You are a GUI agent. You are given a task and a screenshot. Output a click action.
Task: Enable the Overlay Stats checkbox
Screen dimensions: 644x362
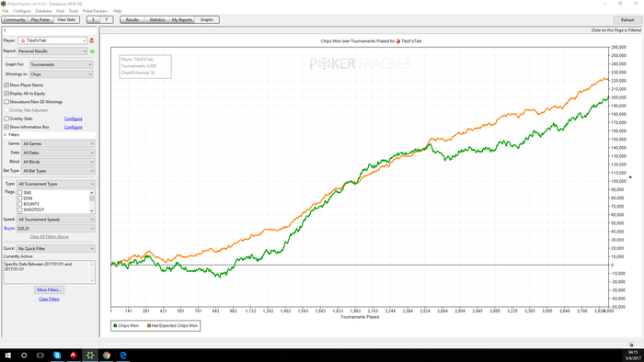pos(6,119)
